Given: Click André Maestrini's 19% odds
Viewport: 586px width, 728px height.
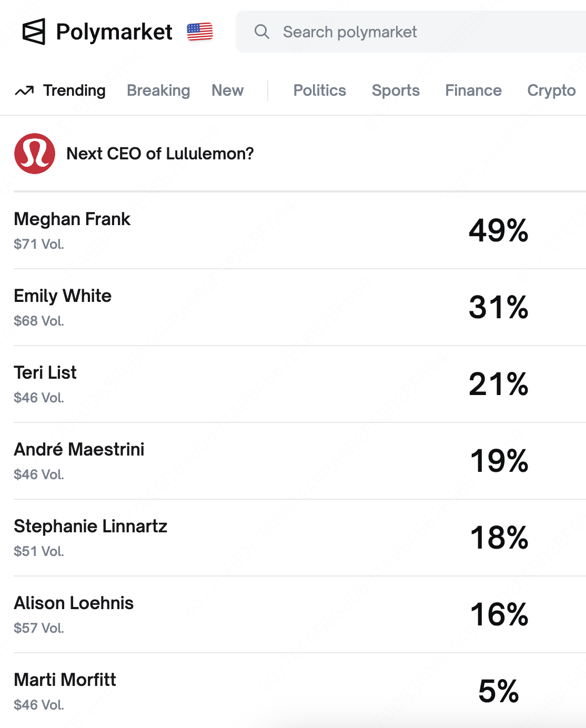Looking at the screenshot, I should [x=499, y=461].
